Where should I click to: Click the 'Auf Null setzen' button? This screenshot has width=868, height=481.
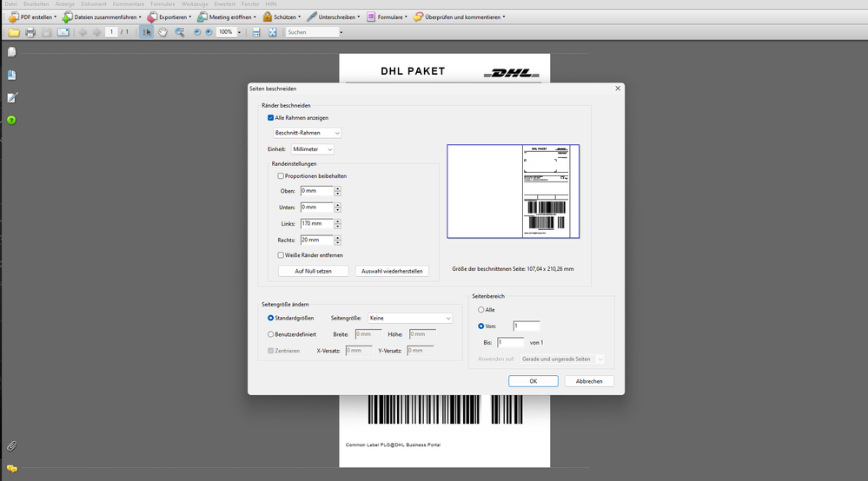(x=313, y=271)
